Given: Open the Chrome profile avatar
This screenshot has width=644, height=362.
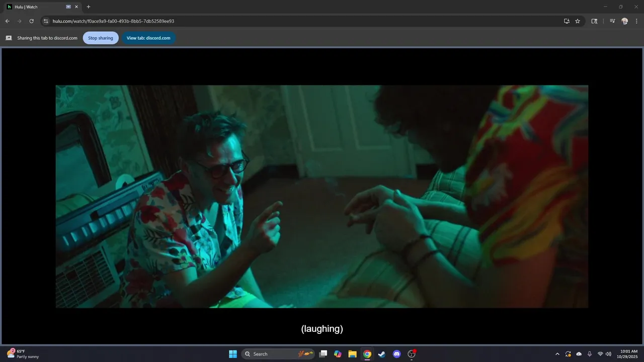Looking at the screenshot, I should (625, 21).
